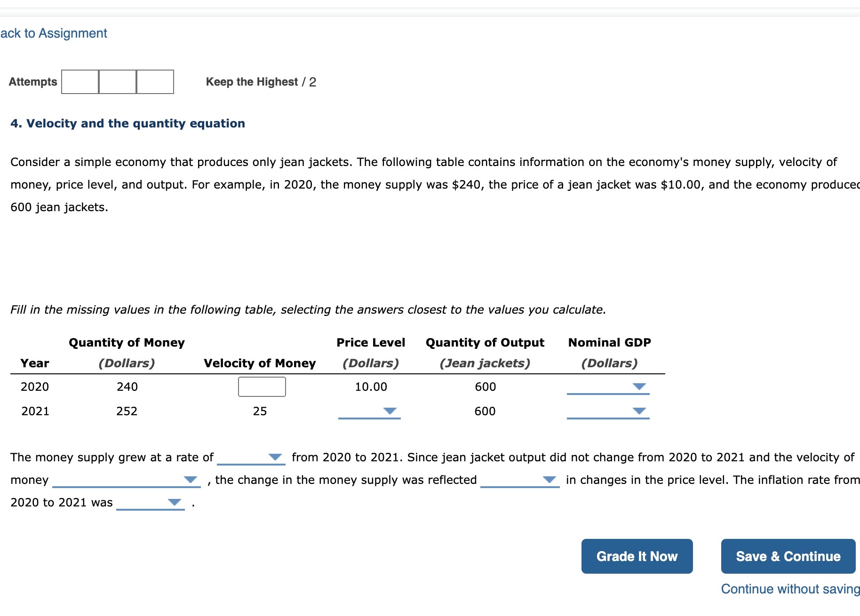The width and height of the screenshot is (860, 616).
Task: Click the triangle icon after 'velocity of money'
Action: [x=191, y=479]
